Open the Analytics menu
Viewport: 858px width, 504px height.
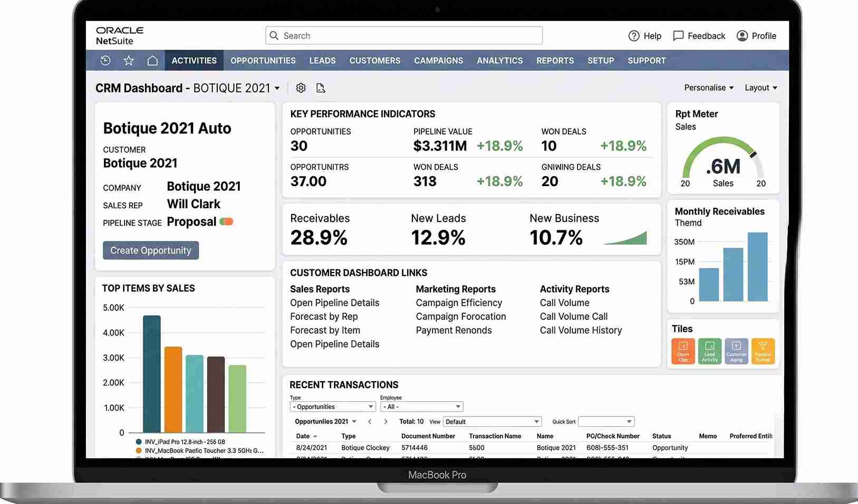[x=500, y=61]
